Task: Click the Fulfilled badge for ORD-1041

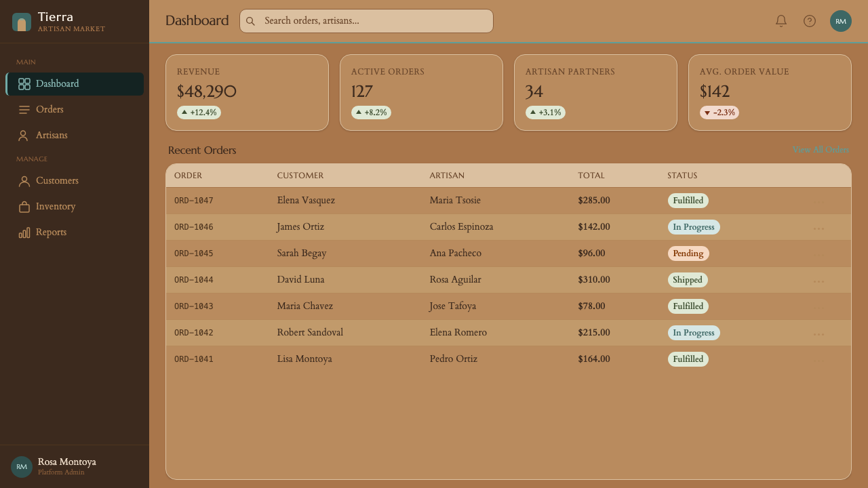Action: point(688,359)
